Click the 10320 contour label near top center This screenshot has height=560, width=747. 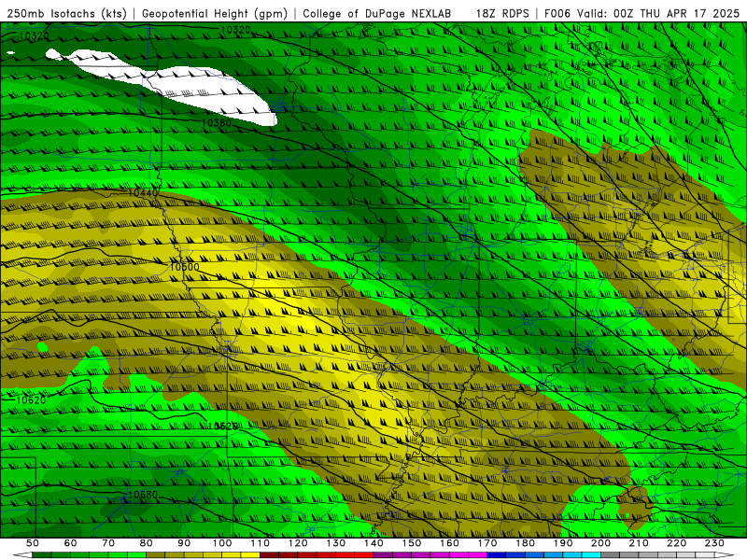[x=236, y=30]
